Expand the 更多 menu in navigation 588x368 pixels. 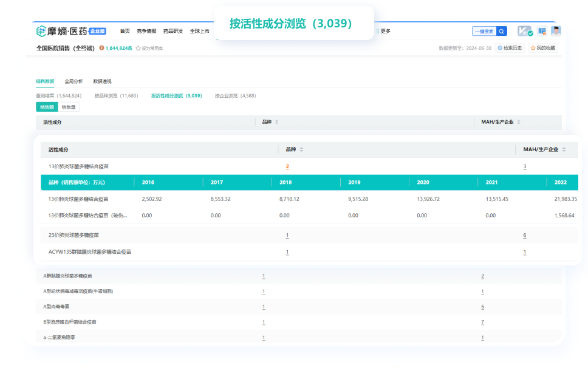[x=383, y=31]
